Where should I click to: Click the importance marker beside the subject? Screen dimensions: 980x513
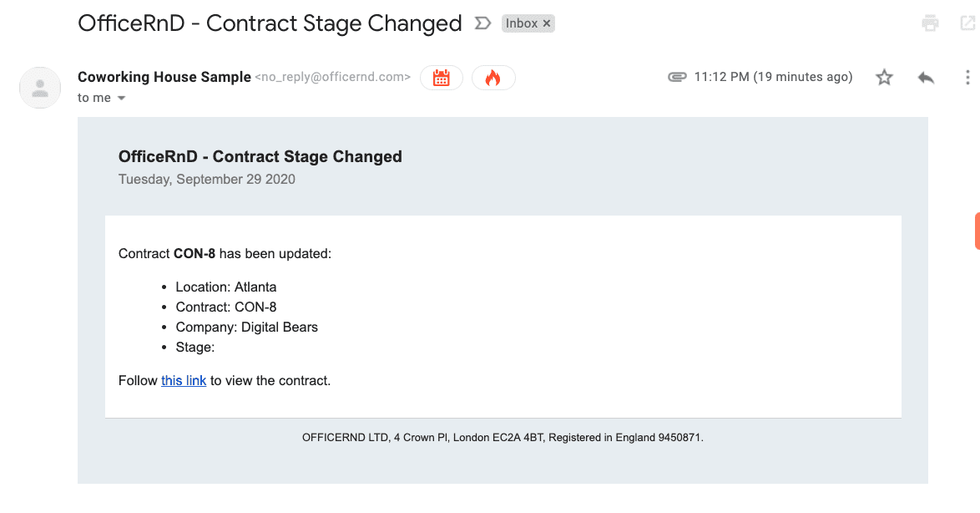tap(482, 23)
